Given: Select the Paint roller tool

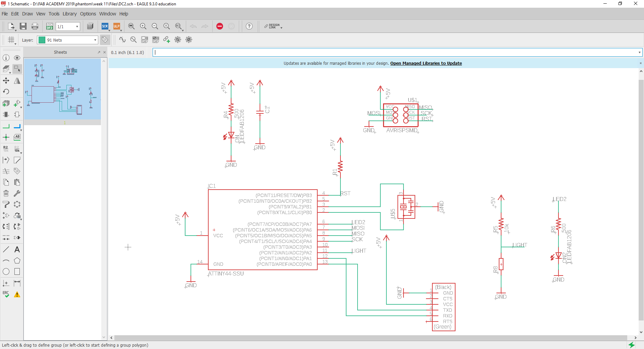Looking at the screenshot, I should pyautogui.click(x=6, y=204).
